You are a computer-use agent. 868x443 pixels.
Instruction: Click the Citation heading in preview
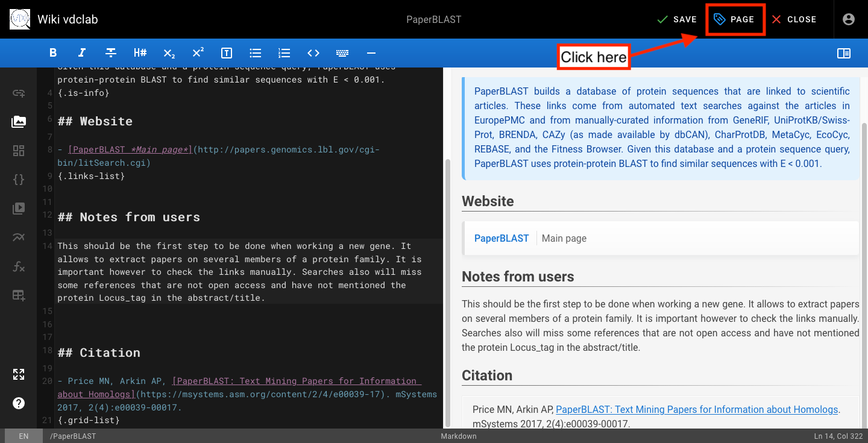[487, 375]
